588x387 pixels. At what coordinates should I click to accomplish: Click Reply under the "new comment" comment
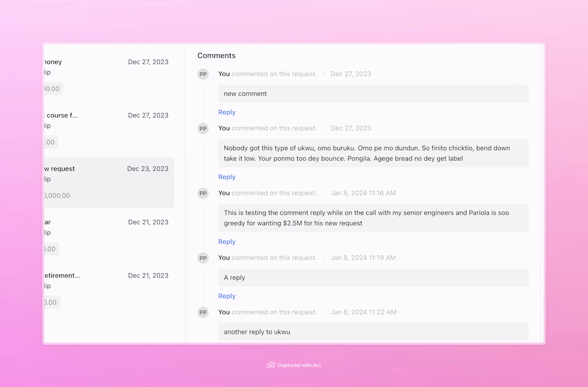227,112
